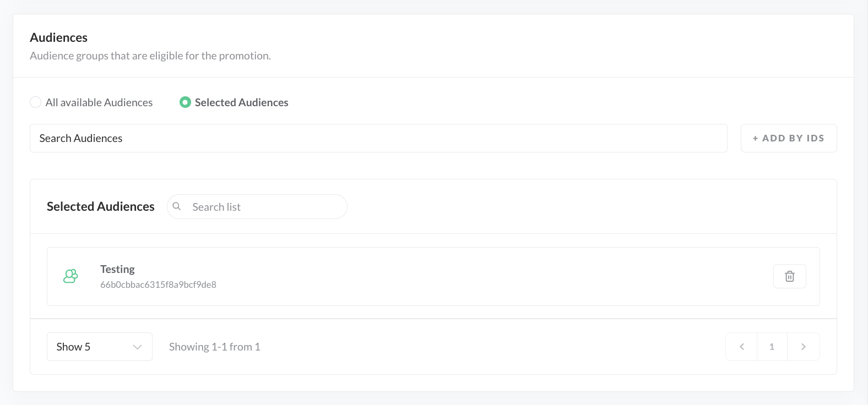Select the All available Audiences radio button

click(36, 102)
